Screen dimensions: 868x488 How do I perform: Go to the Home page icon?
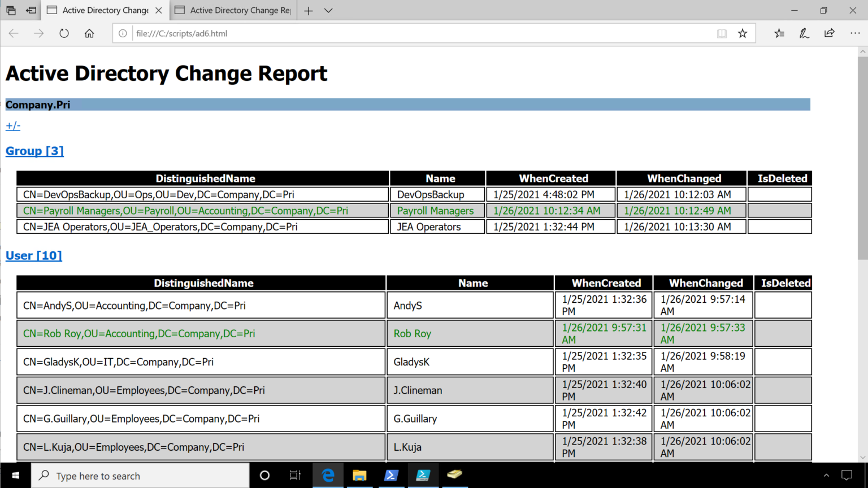coord(89,33)
